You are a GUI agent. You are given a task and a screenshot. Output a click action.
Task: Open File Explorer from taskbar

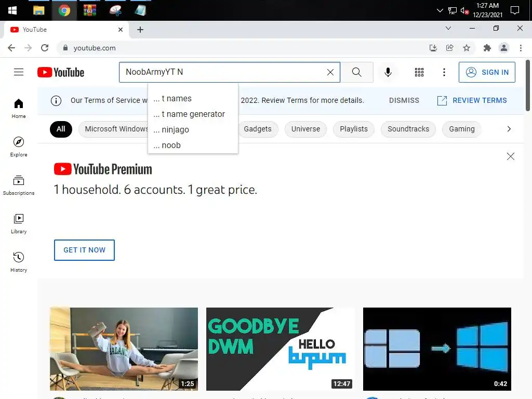[38, 10]
